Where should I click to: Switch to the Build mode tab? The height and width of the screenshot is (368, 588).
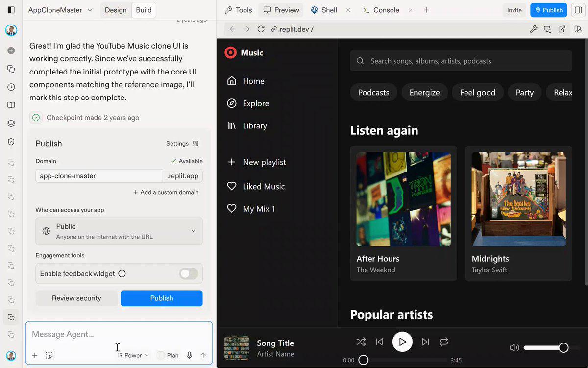click(x=144, y=10)
